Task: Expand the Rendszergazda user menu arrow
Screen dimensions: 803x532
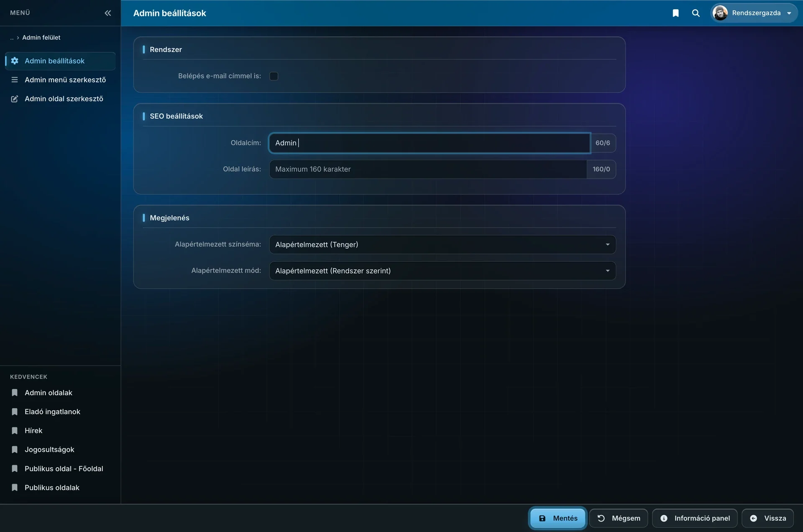Action: (789, 13)
